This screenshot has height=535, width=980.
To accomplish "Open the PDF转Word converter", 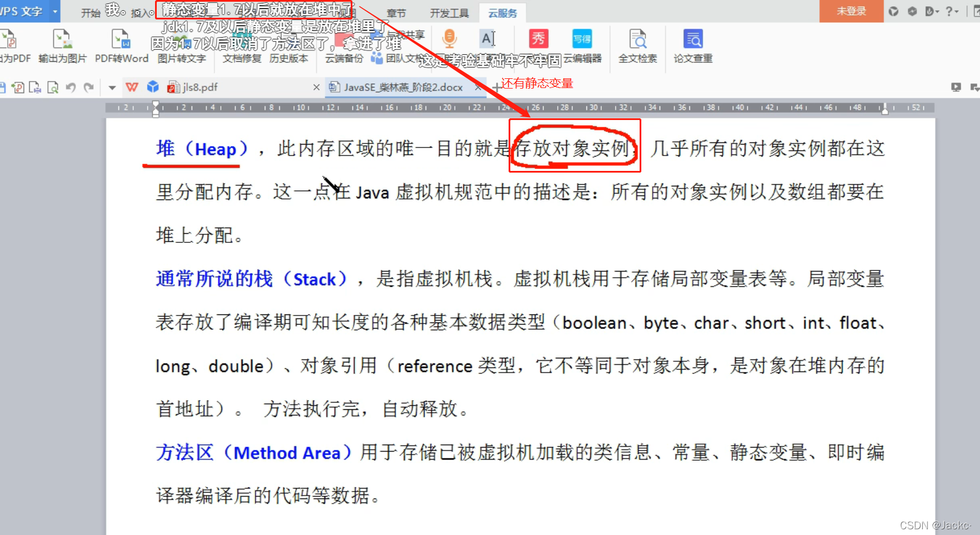I will tap(121, 46).
